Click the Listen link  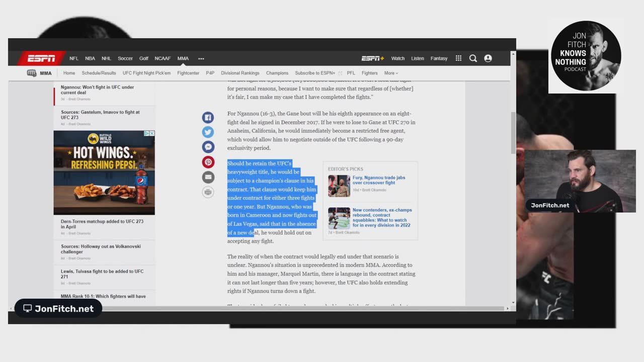pyautogui.click(x=418, y=58)
